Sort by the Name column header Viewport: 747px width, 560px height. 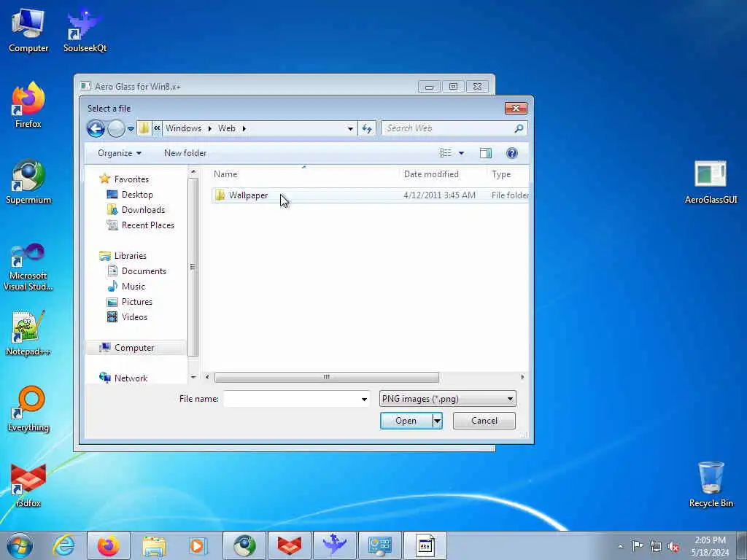pyautogui.click(x=225, y=174)
